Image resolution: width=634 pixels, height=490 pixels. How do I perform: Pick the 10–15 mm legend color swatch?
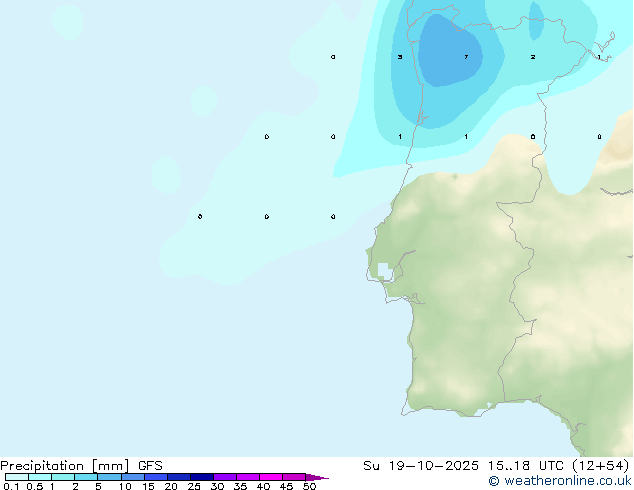point(133,477)
